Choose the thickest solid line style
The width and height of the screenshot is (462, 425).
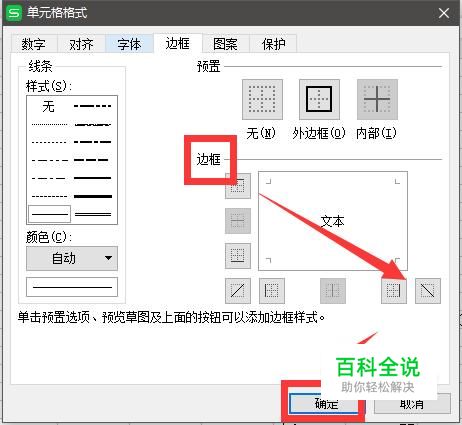pos(93,196)
